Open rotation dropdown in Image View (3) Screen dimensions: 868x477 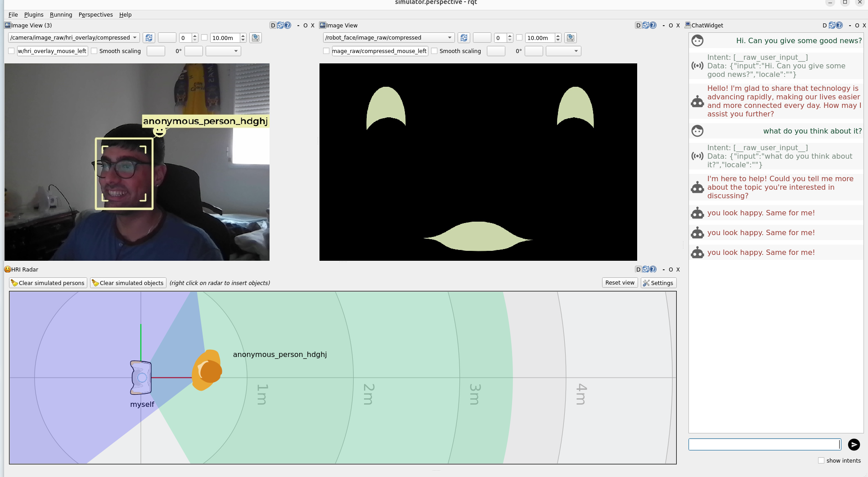pos(223,51)
